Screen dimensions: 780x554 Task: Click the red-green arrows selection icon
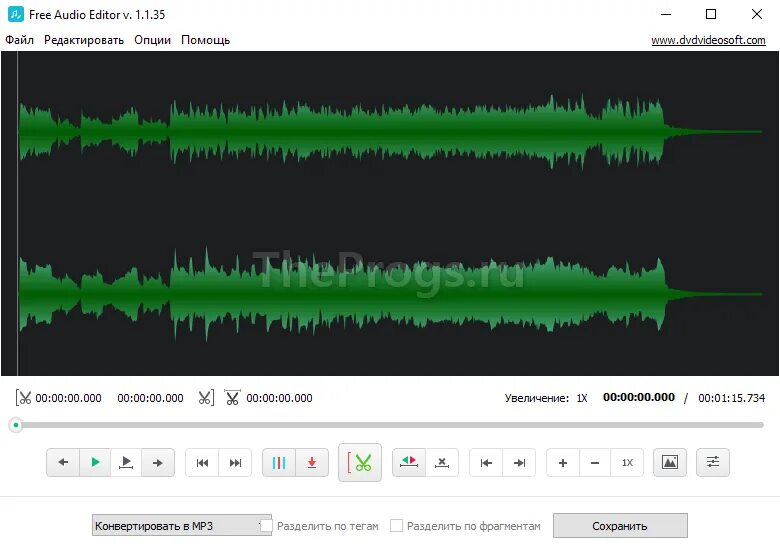409,462
